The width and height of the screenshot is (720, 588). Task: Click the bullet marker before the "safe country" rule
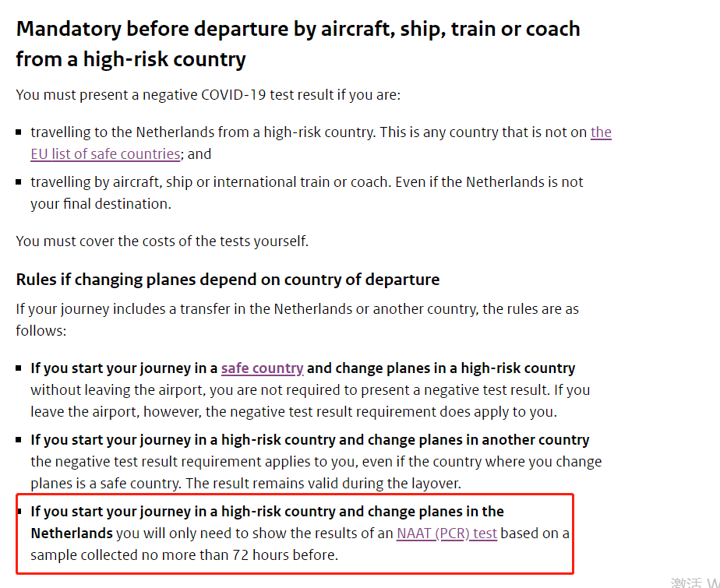pyautogui.click(x=19, y=368)
